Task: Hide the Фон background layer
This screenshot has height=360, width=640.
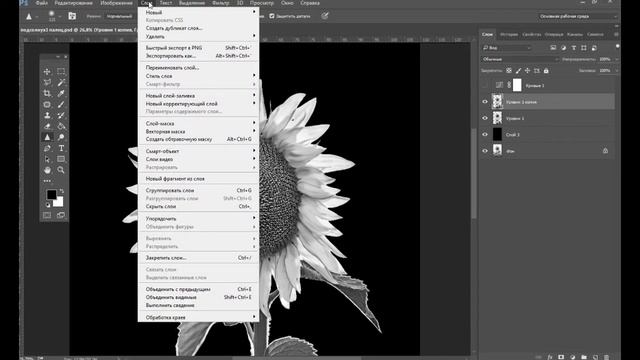Action: pos(485,151)
